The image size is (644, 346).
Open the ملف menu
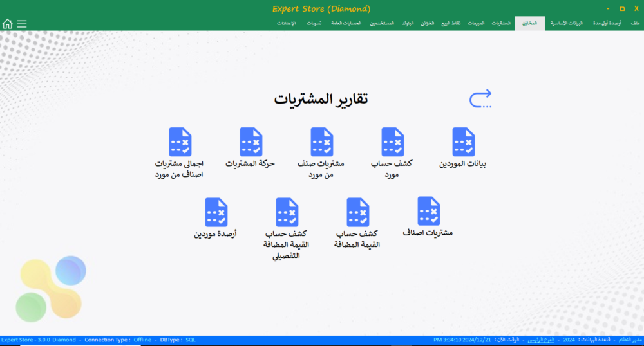point(635,23)
